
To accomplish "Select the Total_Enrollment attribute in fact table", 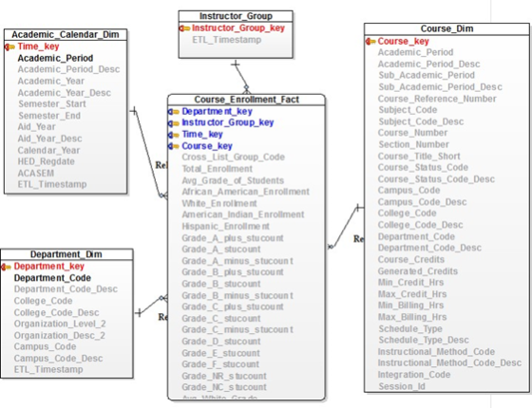I will coord(218,169).
